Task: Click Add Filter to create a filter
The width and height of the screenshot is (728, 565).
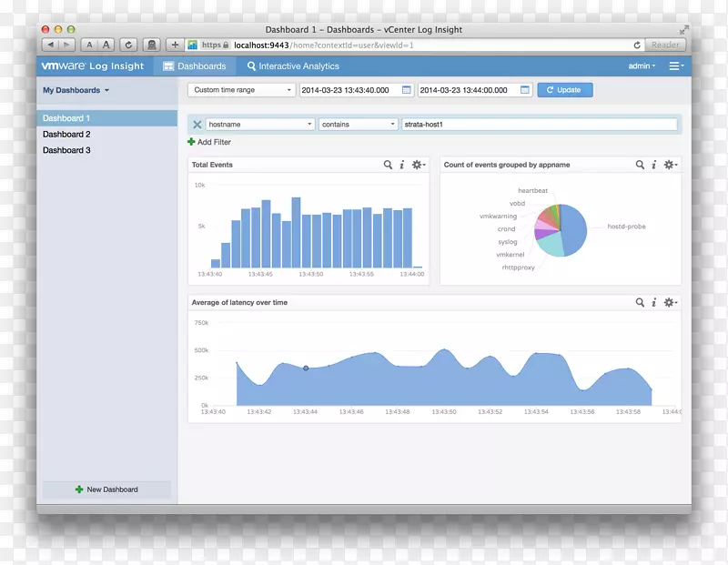Action: coord(215,142)
